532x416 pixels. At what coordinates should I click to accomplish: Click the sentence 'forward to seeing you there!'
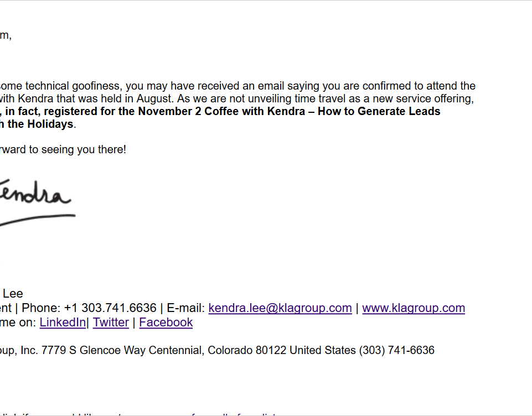[x=63, y=150]
